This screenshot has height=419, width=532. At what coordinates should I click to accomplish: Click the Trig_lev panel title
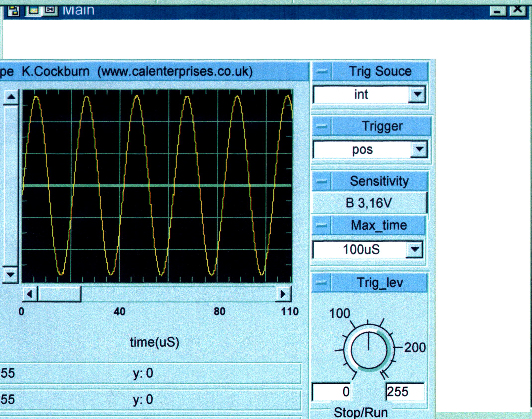380,283
